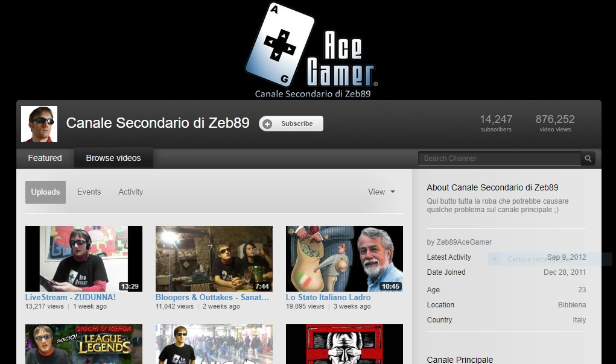
Task: Open the channel avatar picture
Action: tap(39, 124)
